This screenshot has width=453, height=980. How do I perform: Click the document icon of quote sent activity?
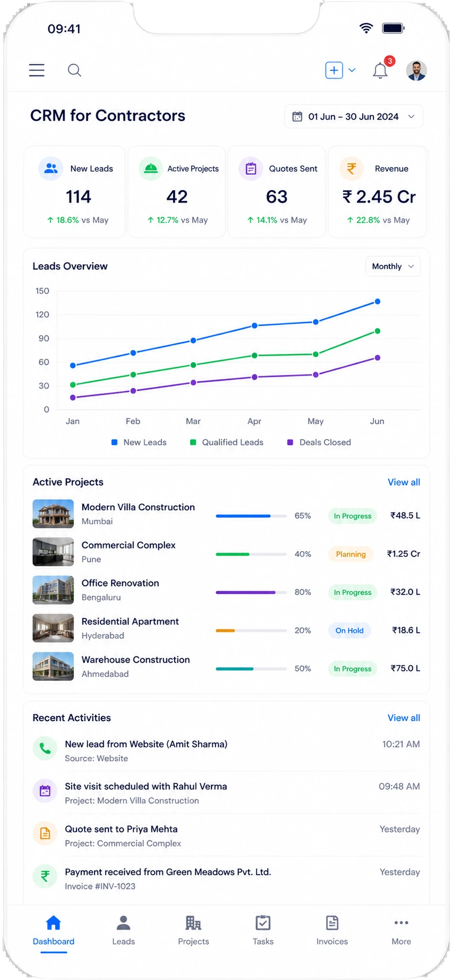pyautogui.click(x=45, y=834)
